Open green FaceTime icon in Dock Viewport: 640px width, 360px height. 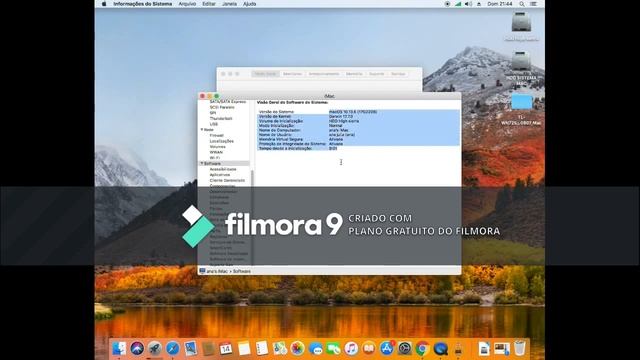(x=333, y=348)
